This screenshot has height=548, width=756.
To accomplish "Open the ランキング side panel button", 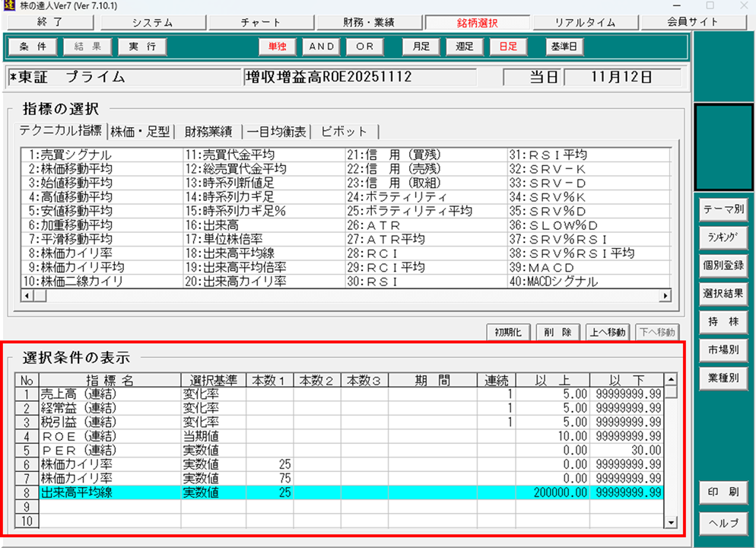I will tap(723, 237).
